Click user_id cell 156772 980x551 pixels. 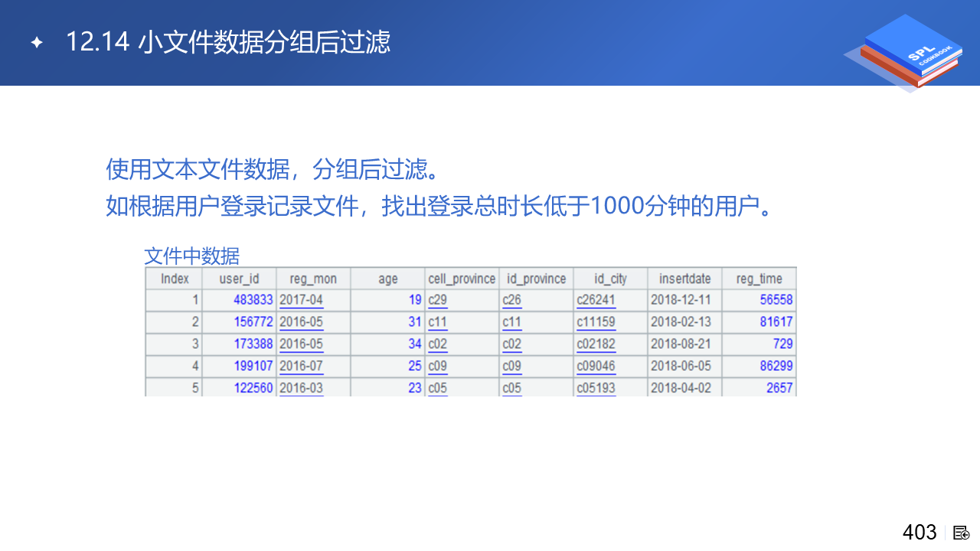(239, 322)
